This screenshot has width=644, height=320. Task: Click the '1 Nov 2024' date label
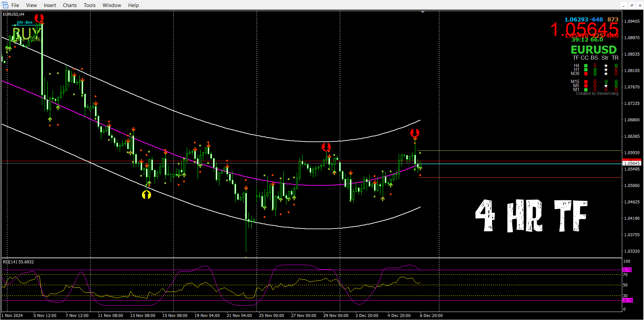[12, 316]
